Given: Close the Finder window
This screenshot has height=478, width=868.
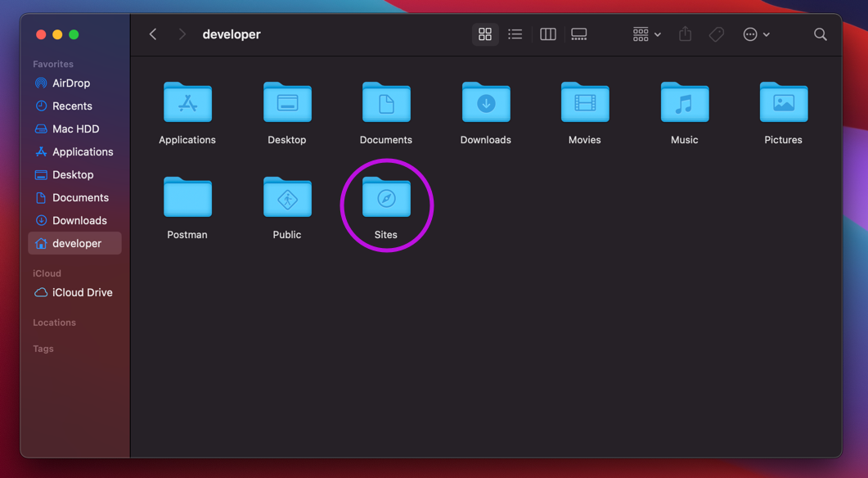Looking at the screenshot, I should coord(41,34).
